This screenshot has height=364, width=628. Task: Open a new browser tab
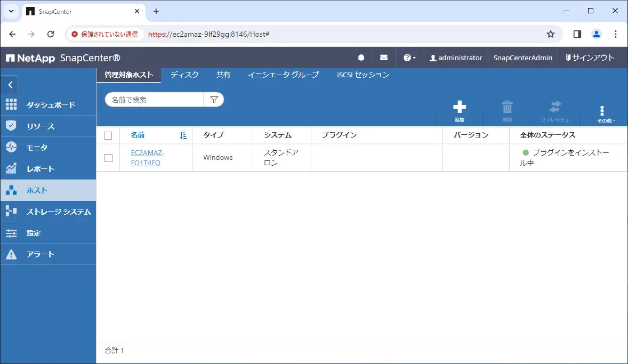point(156,11)
